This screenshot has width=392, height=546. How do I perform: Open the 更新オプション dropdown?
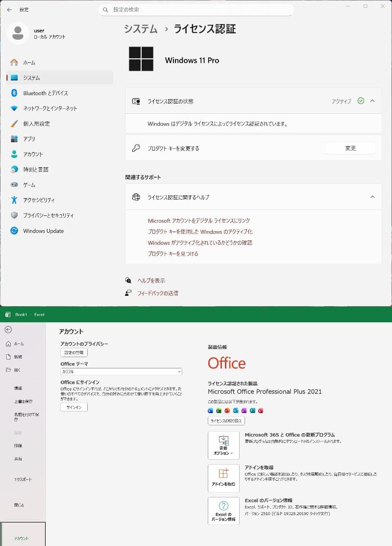pos(223,445)
